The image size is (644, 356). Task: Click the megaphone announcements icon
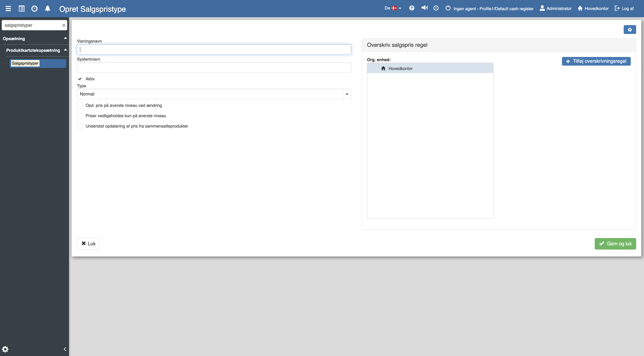[x=424, y=8]
